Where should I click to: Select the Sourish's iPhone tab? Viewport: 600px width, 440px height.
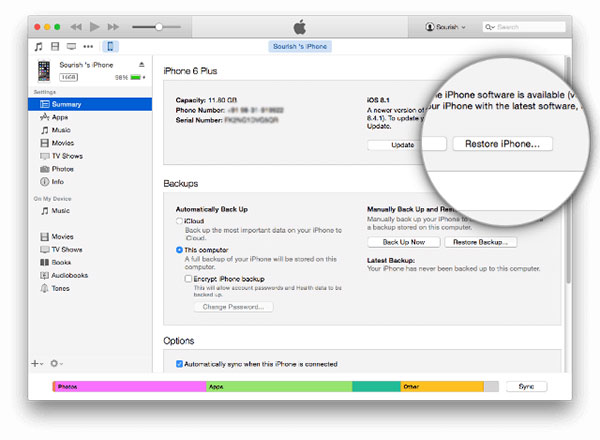[300, 46]
